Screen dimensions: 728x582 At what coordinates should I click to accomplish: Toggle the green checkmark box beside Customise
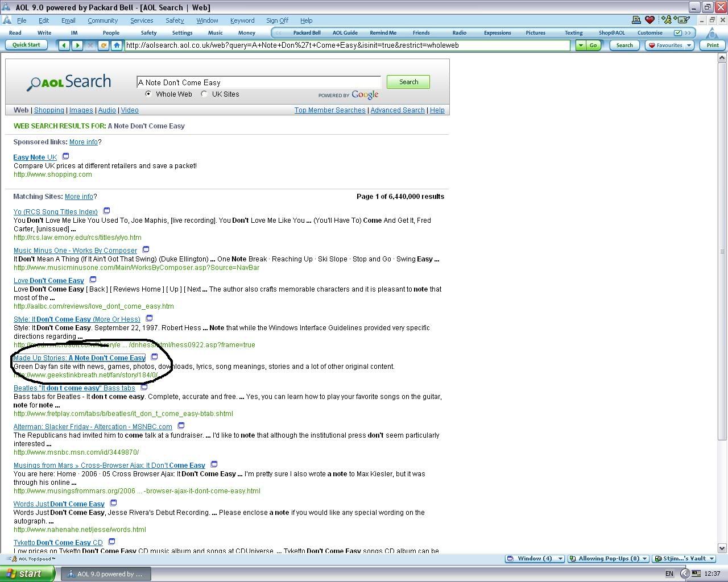[677, 33]
